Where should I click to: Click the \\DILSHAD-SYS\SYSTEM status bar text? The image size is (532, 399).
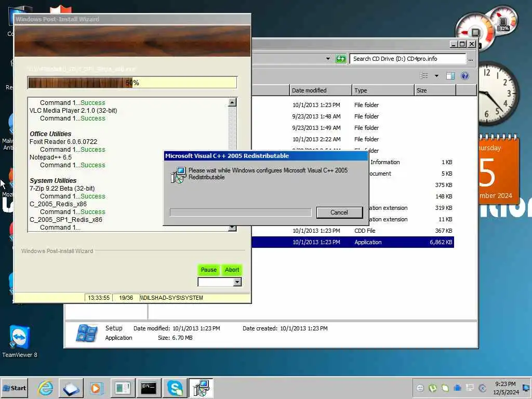(x=171, y=298)
